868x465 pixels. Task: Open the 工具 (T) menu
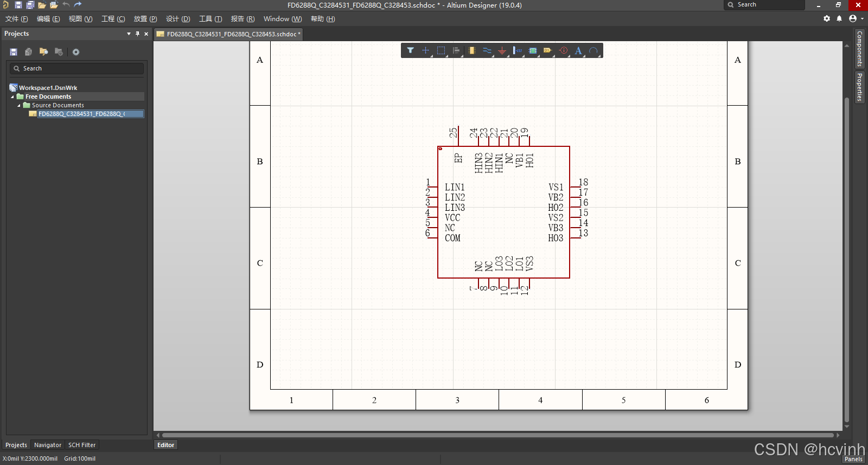coord(210,19)
